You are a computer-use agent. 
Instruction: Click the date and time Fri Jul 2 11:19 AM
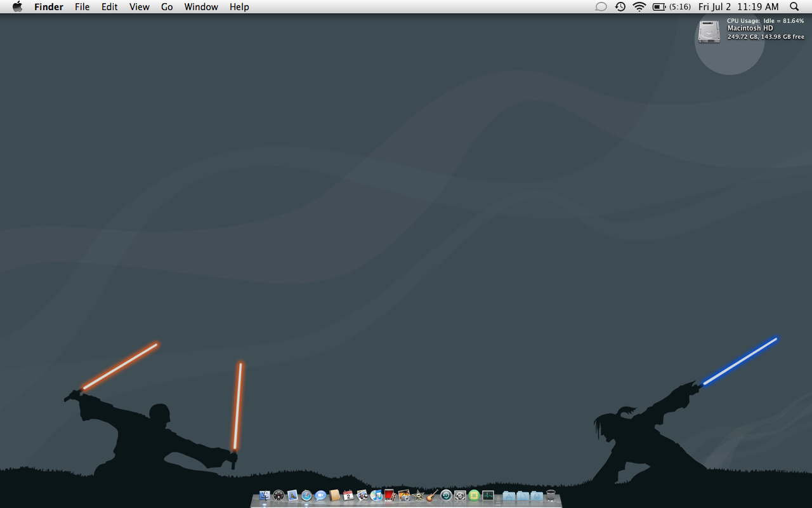pos(738,7)
